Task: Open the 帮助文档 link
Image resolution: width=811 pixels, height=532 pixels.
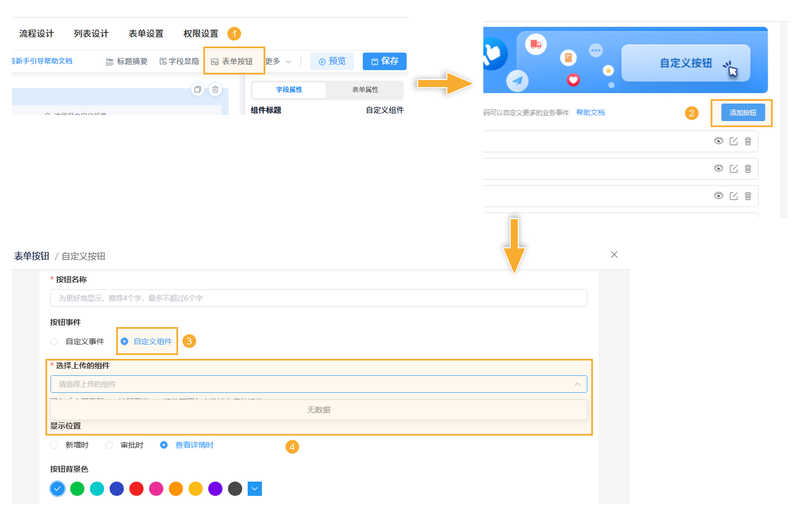Action: [590, 112]
